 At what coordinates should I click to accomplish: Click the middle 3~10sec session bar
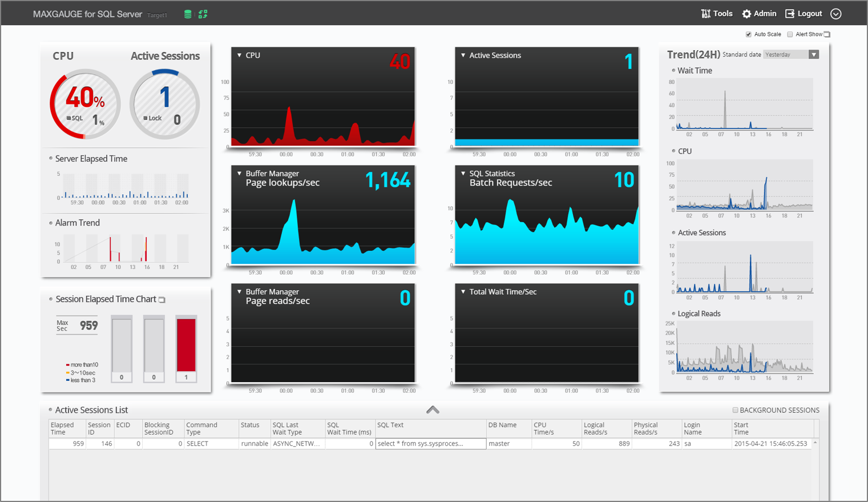154,348
